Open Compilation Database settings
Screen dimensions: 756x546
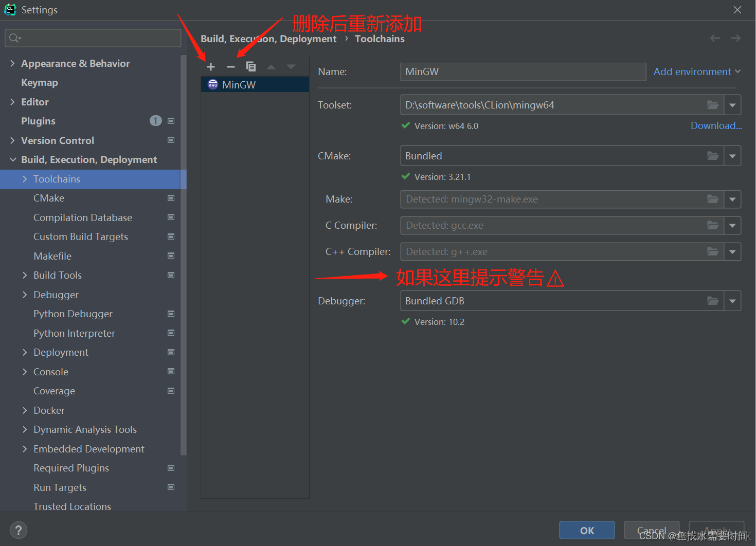(83, 217)
